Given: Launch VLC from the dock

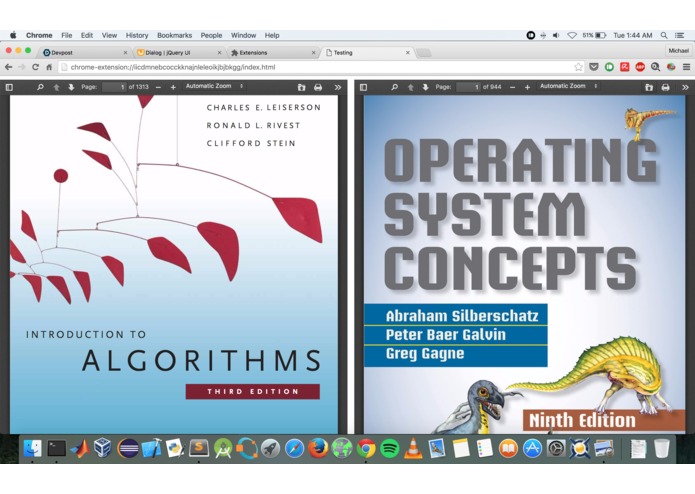Looking at the screenshot, I should pos(413,448).
